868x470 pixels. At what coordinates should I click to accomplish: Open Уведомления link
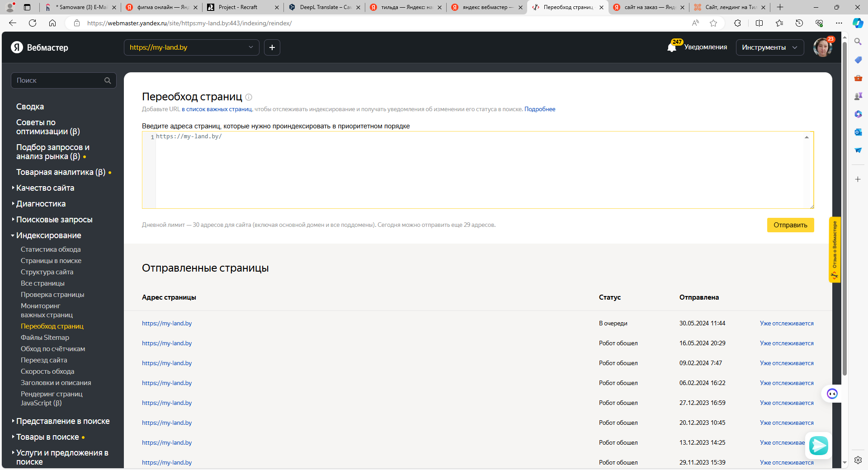coord(705,47)
